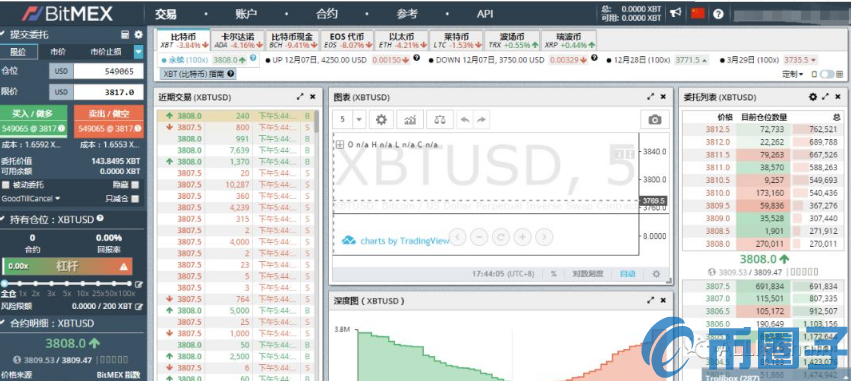
Task: Click chart zoom in plus button
Action: 522,237
